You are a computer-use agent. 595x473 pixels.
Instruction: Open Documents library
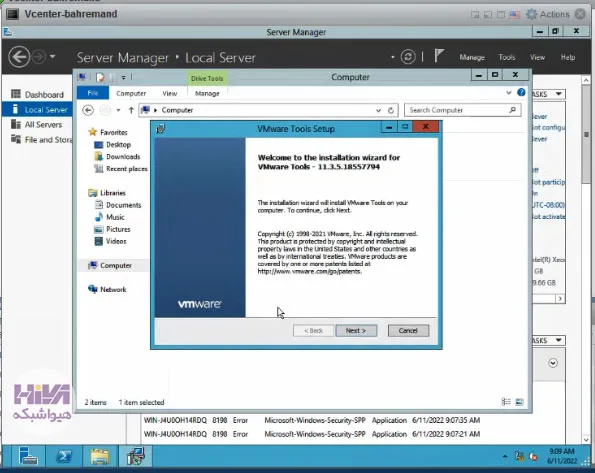(x=123, y=205)
